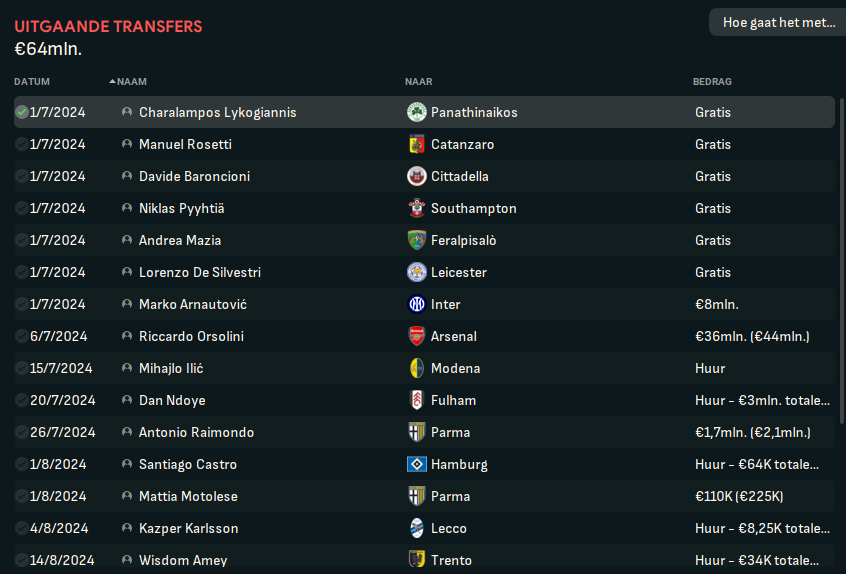Viewport: 846px width, 574px height.
Task: Open the Hamburg club logo
Action: click(417, 464)
